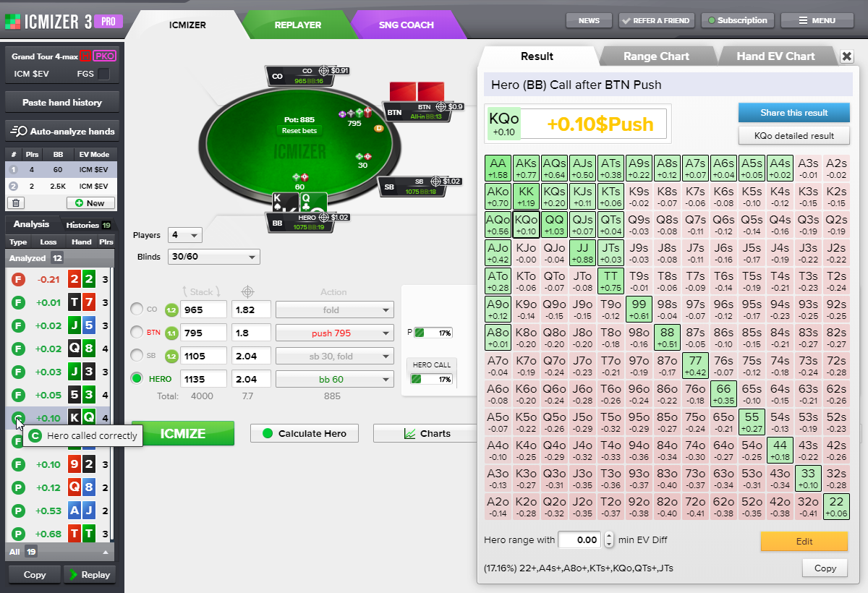Click Share this result button
Viewport: 868px width, 593px height.
coord(793,113)
